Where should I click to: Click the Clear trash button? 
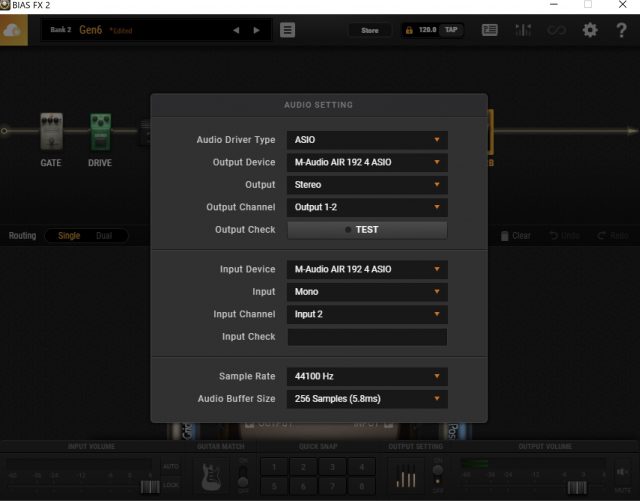516,236
